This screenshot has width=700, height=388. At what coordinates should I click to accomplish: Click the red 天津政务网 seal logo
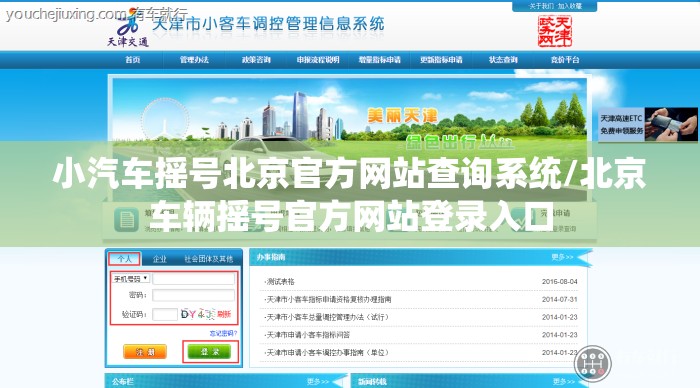coord(554,31)
